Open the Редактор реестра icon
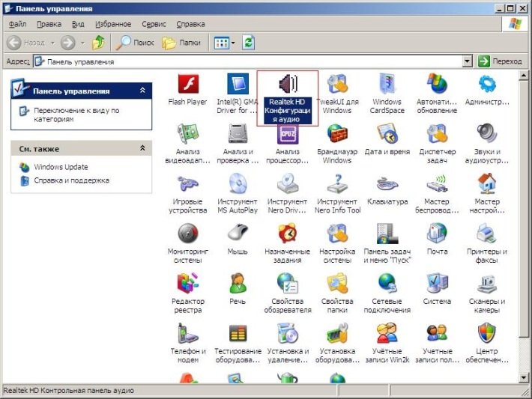This screenshot has width=532, height=399. [x=187, y=284]
